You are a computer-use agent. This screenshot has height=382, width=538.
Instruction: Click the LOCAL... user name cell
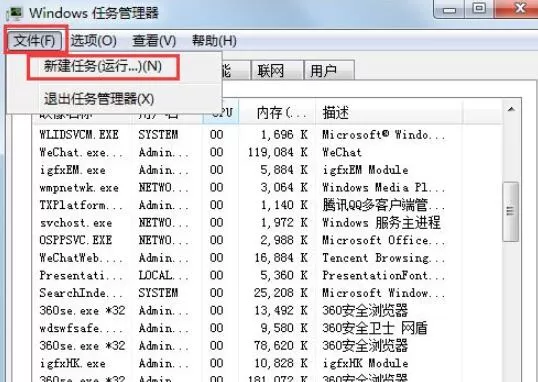pos(163,275)
